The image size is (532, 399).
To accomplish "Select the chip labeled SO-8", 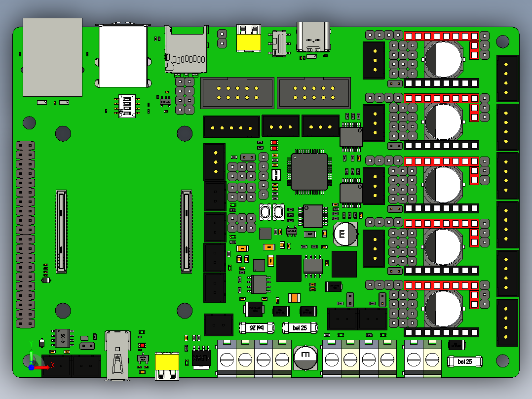I will (x=63, y=338).
